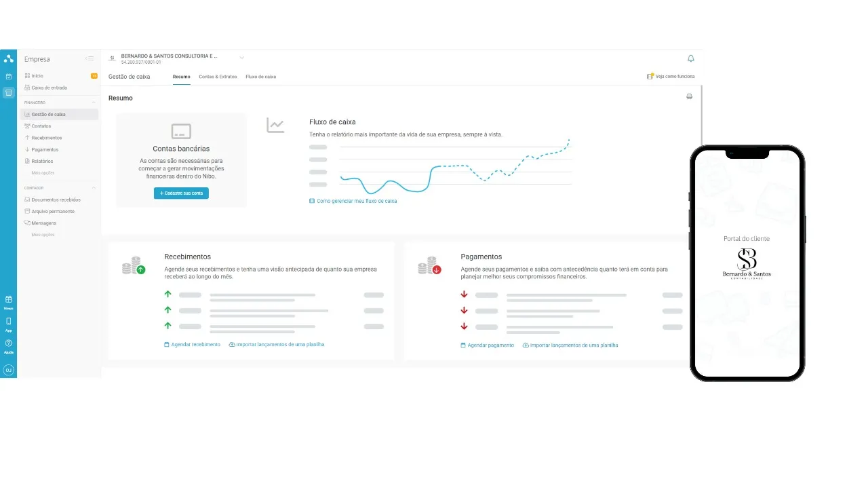Image resolution: width=868 pixels, height=488 pixels.
Task: Click the user avatar circle icon
Action: pos(9,370)
